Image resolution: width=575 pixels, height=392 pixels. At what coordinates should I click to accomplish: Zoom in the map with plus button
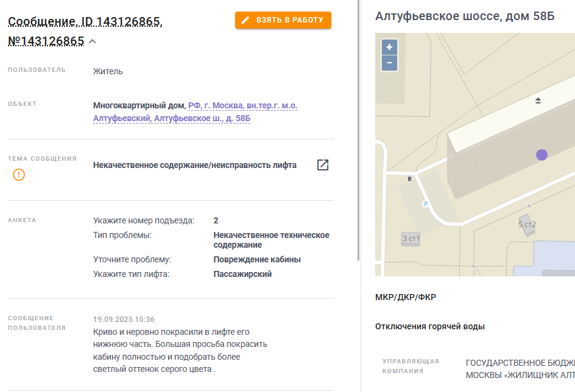[x=389, y=47]
